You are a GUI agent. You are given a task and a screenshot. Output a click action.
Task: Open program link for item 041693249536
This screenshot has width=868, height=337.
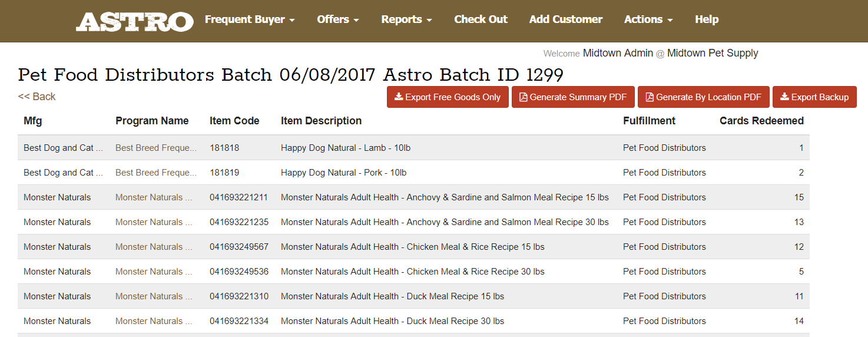coord(154,272)
